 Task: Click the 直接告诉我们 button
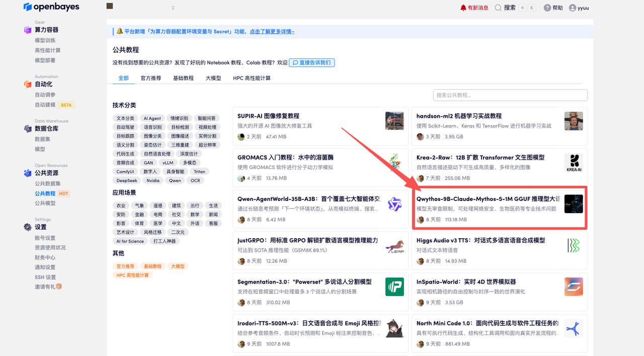[x=311, y=62]
